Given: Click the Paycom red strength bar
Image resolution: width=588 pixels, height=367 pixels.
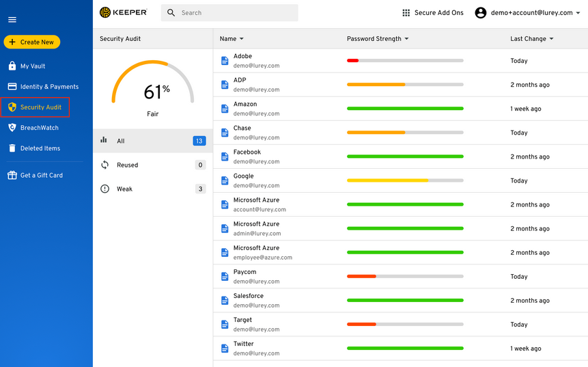Looking at the screenshot, I should (x=361, y=277).
